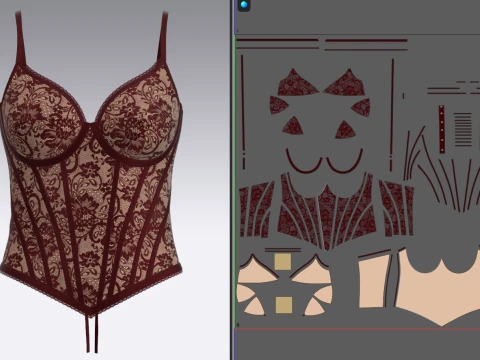Select the right lace side panel group
This screenshot has height=360, width=480.
(x=396, y=208)
